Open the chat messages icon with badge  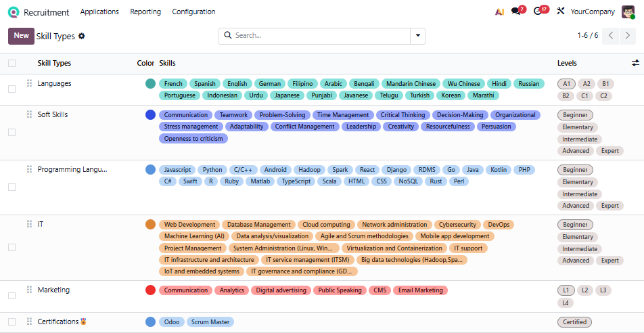(516, 12)
